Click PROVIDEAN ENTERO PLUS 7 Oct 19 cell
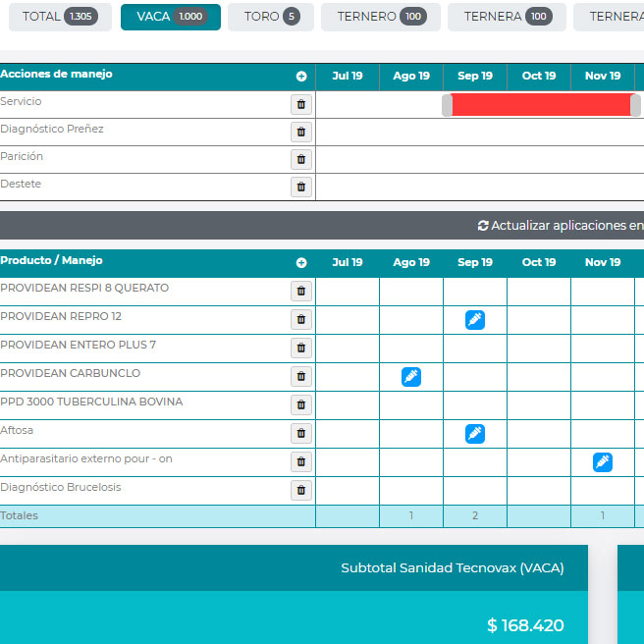This screenshot has height=644, width=644. pyautogui.click(x=539, y=348)
